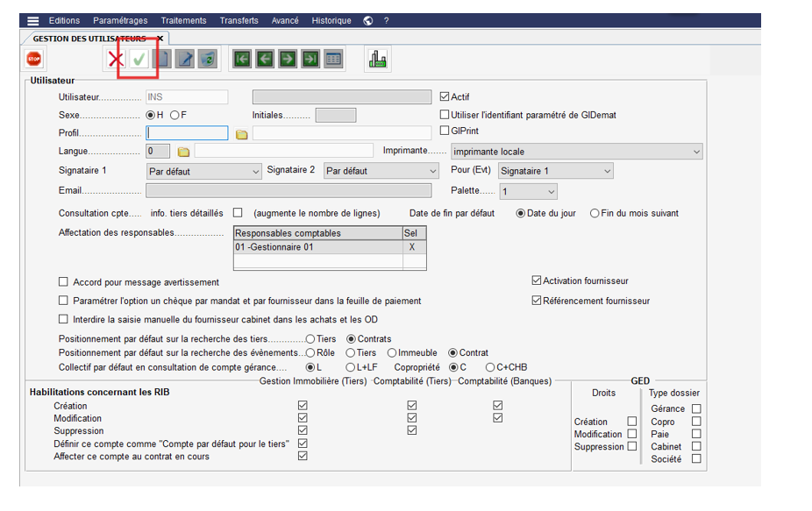Open the Paramétrages menu

point(120,20)
